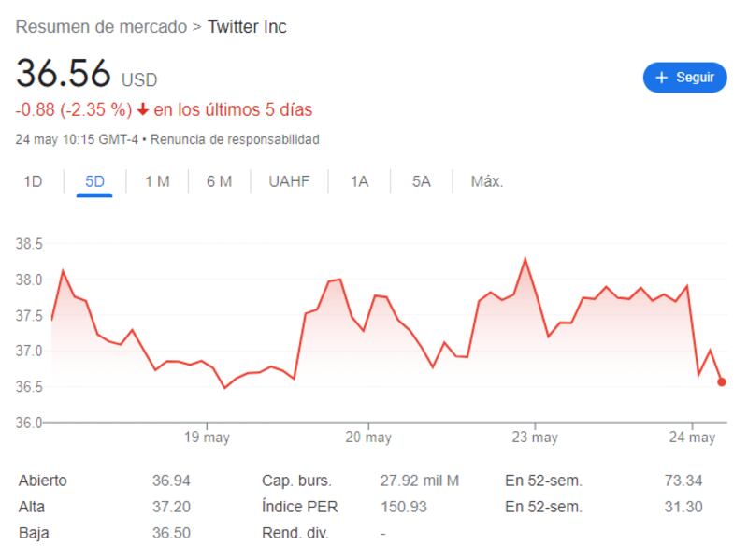Open the Máx. full history tab

[487, 181]
